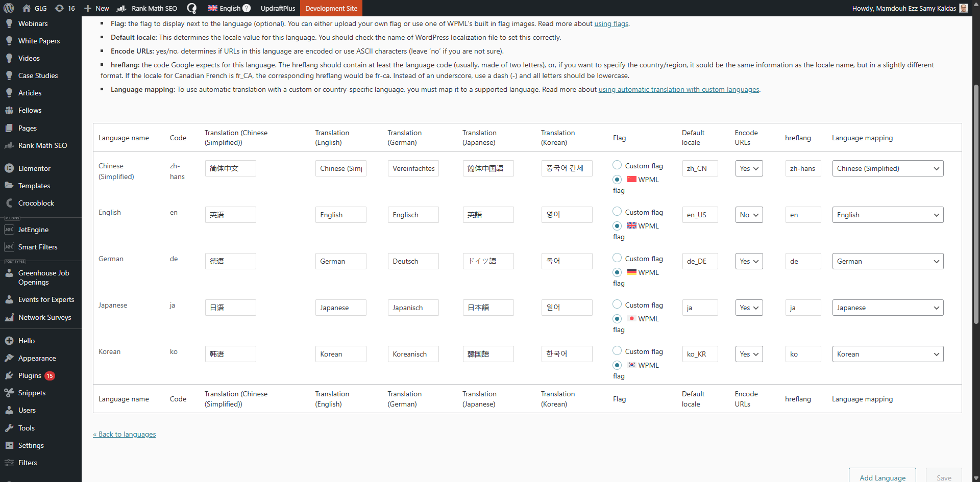Image resolution: width=980 pixels, height=482 pixels.
Task: Click the Rank Math SEO toolbar icon
Action: pos(121,8)
